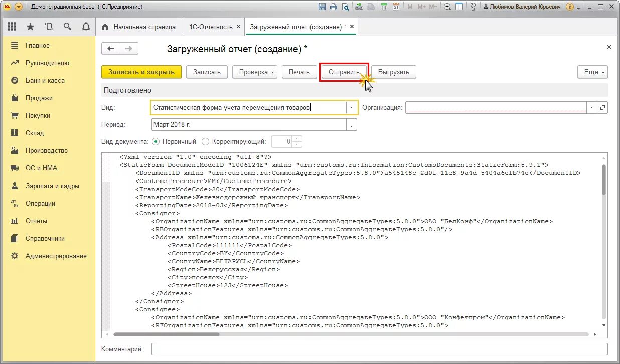Click the get link icon in title bar
The height and width of the screenshot is (364, 620).
pyautogui.click(x=359, y=7)
